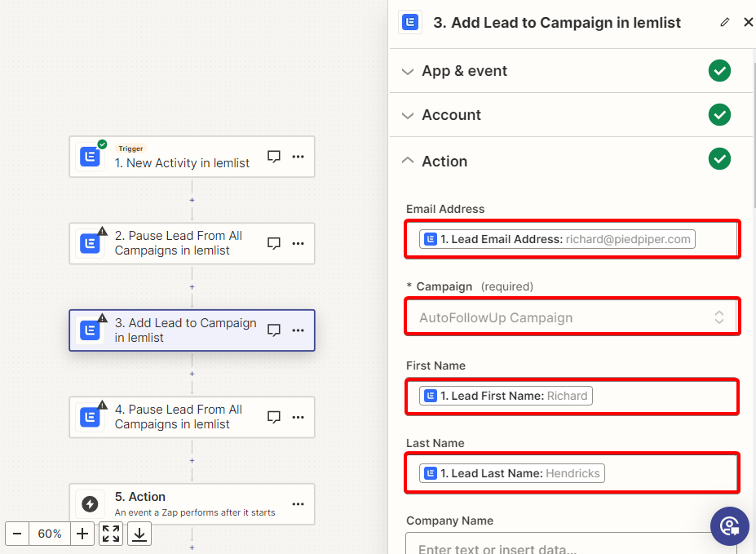The height and width of the screenshot is (554, 756).
Task: Click the Email Address field
Action: click(573, 239)
